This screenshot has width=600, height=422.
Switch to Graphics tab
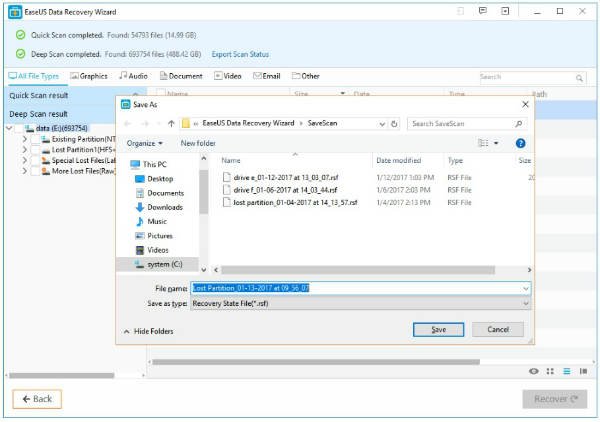[89, 76]
